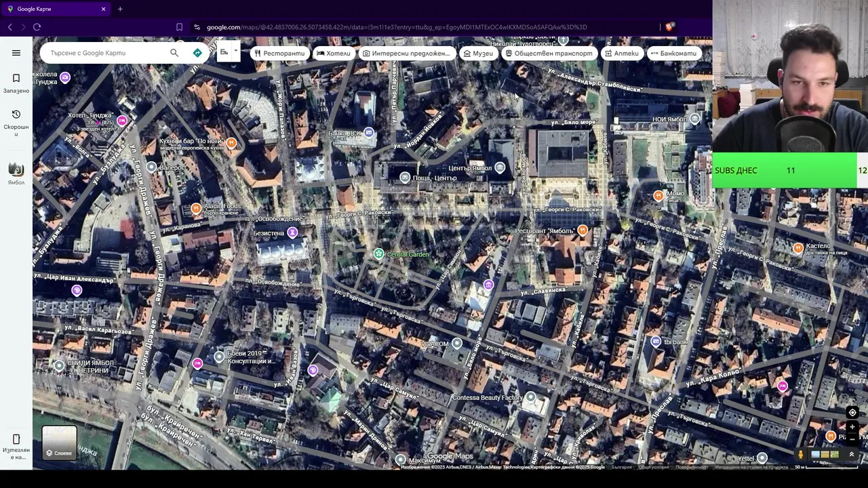The height and width of the screenshot is (488, 868).
Task: Click the Изтегляне на приложението phone icon
Action: point(16,439)
